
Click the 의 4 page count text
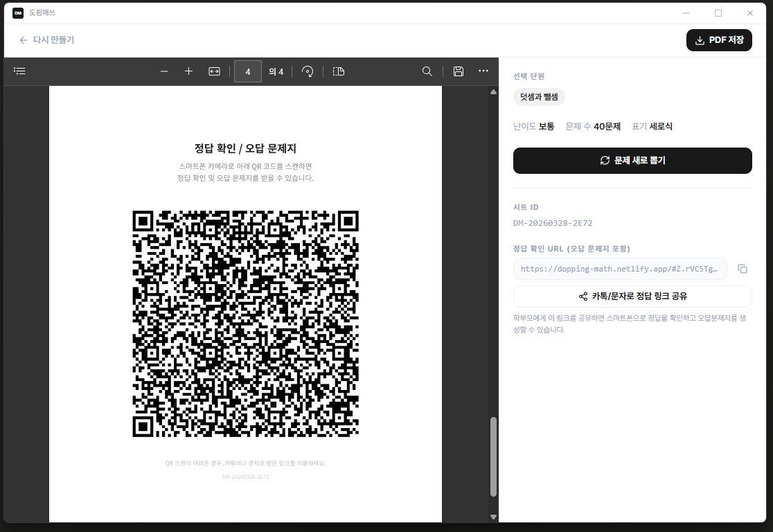tap(276, 71)
